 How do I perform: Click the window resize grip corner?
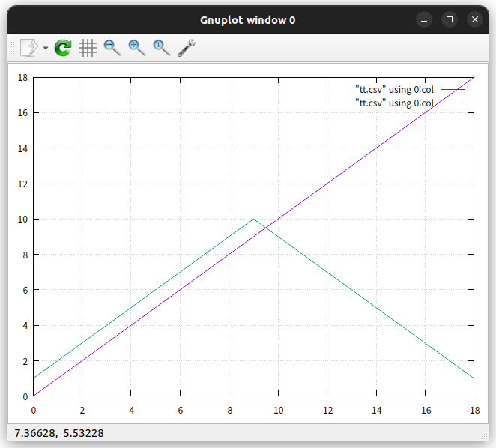tap(484, 436)
